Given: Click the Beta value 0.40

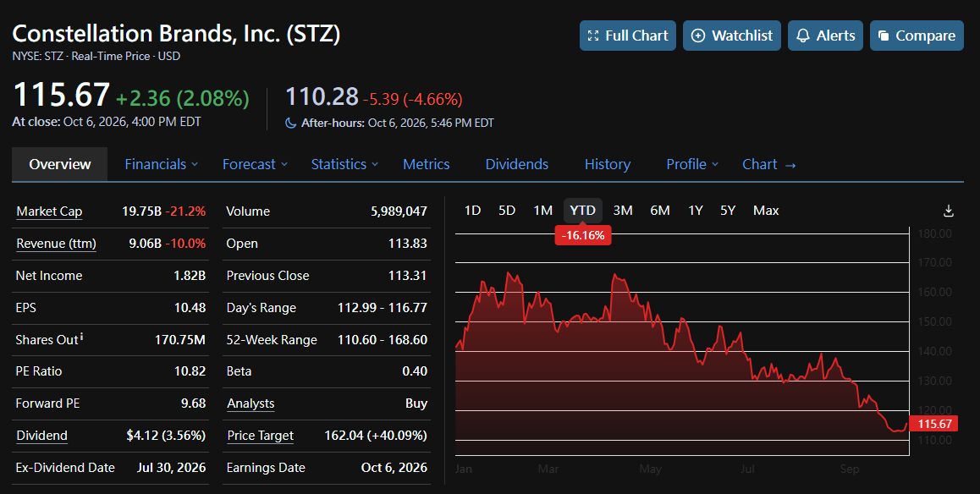Looking at the screenshot, I should point(415,371).
